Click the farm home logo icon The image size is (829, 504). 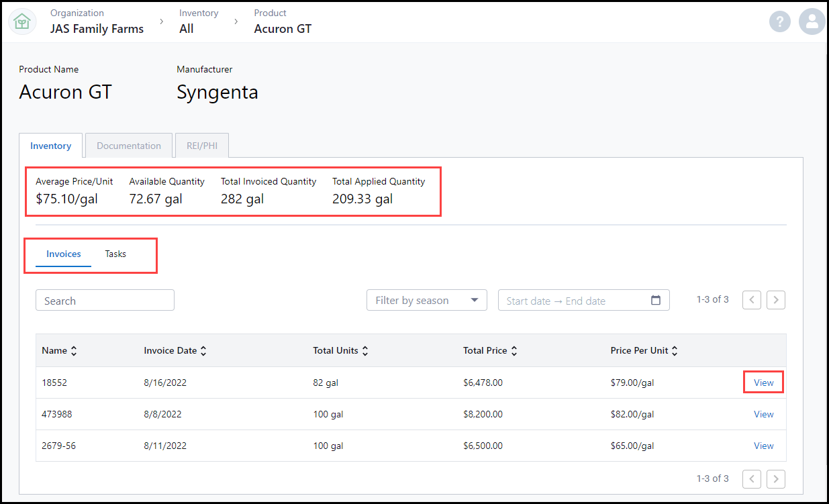tap(22, 21)
